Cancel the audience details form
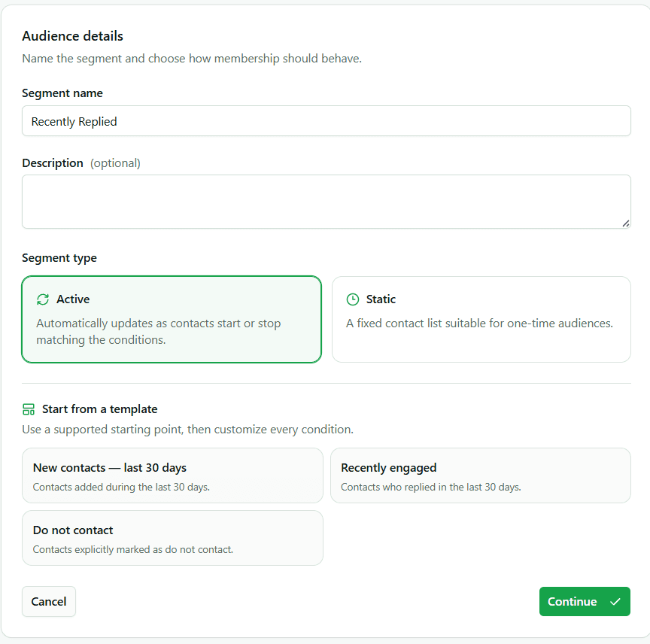Viewport: 650px width, 644px height. point(49,601)
